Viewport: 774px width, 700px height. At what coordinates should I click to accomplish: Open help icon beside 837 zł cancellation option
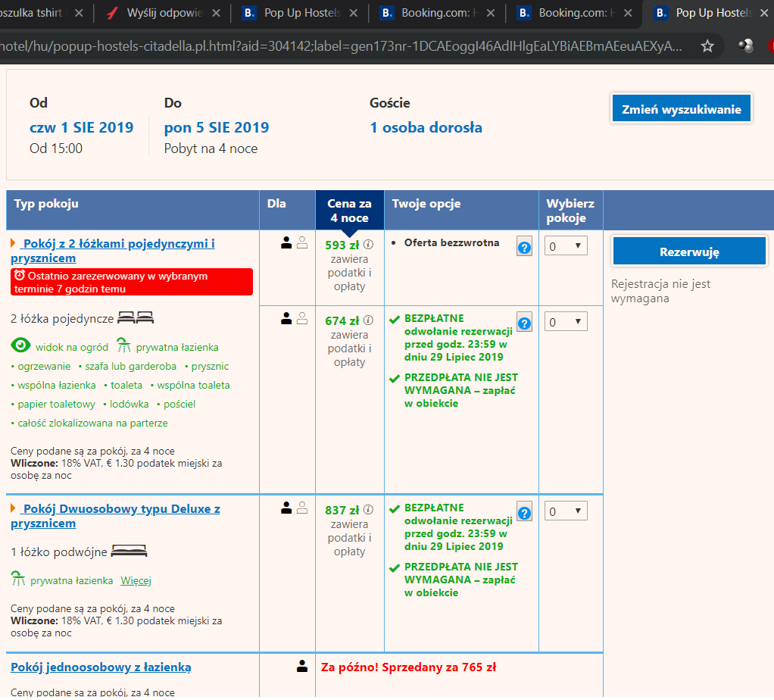(524, 512)
